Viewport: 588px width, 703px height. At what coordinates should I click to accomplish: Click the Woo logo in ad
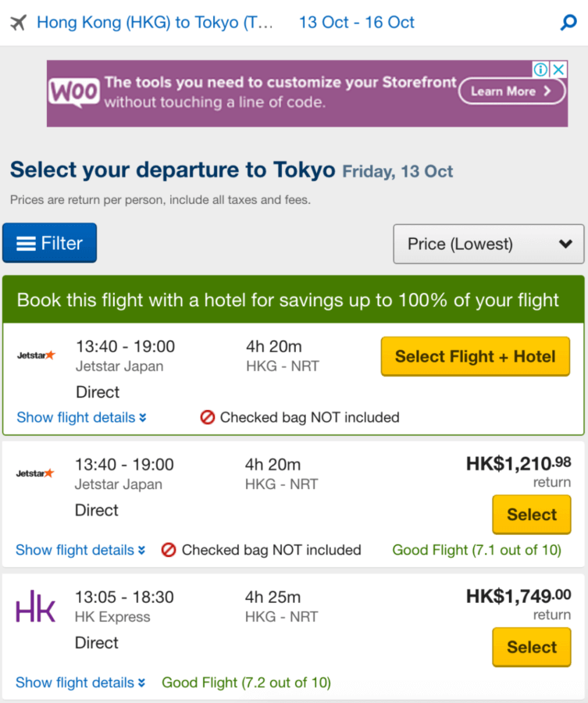coord(74,92)
